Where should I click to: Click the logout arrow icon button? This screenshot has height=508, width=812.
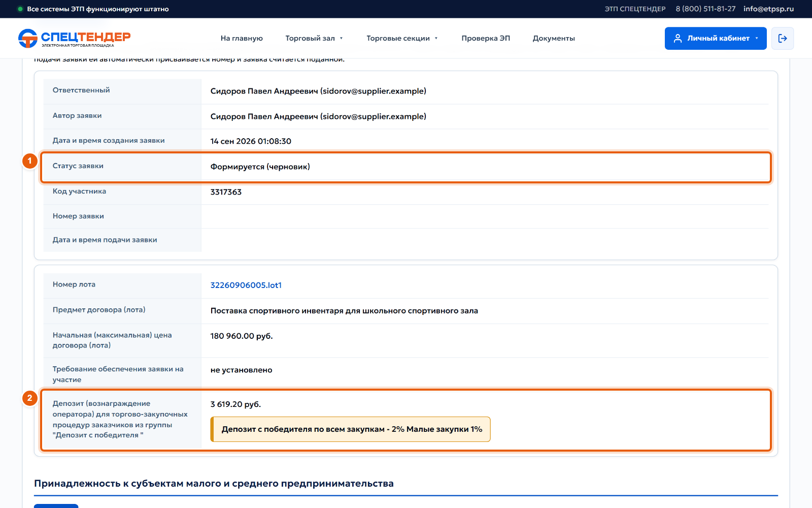pyautogui.click(x=783, y=38)
